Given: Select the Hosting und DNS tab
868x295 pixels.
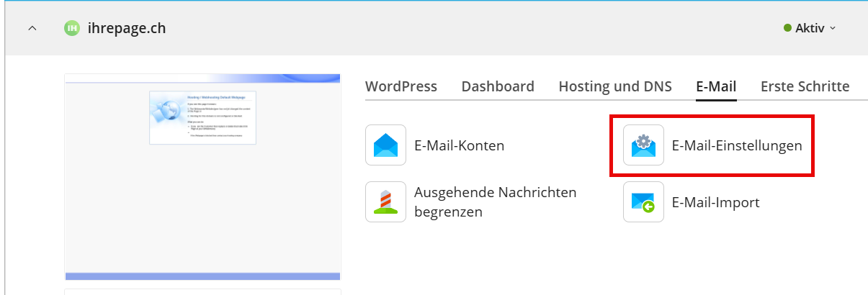Looking at the screenshot, I should point(614,87).
